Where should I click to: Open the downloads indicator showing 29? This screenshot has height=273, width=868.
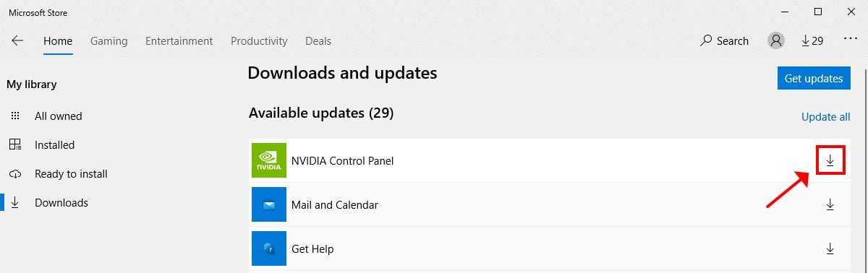tap(813, 41)
